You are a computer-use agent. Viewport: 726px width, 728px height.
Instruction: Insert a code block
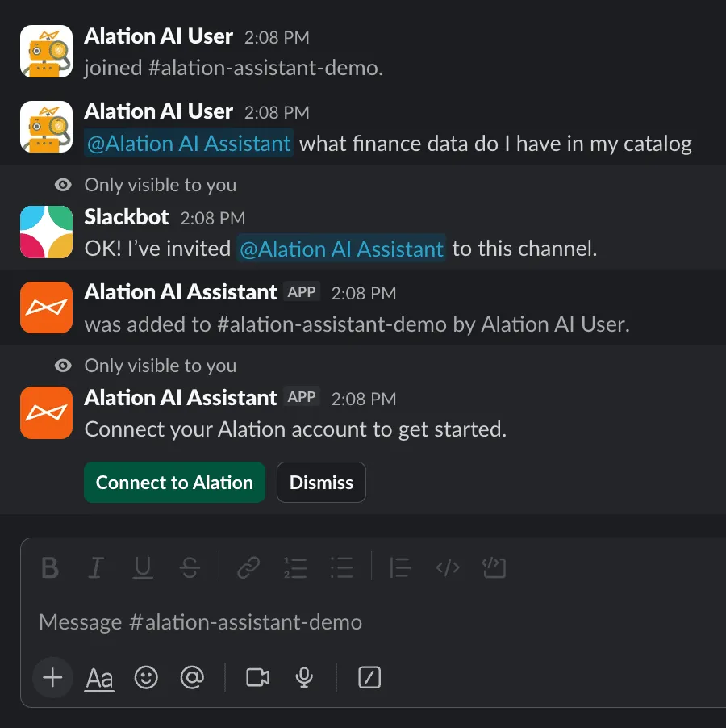(x=494, y=568)
